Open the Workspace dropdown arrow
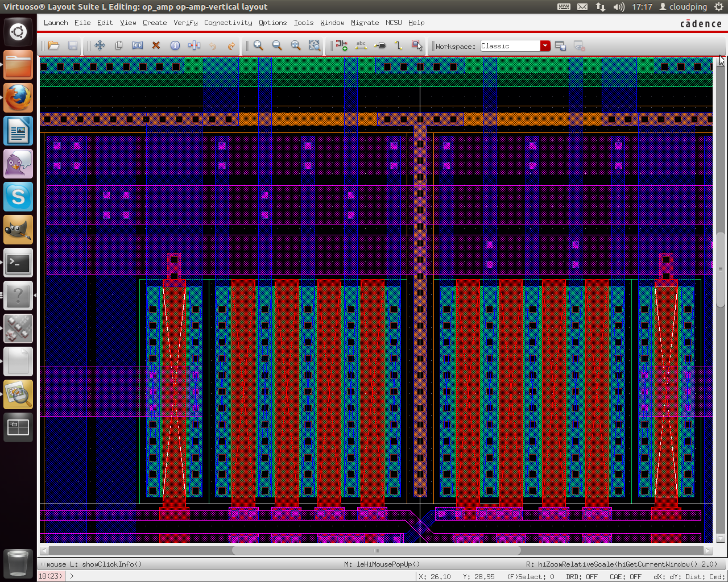728x582 pixels. coord(545,46)
